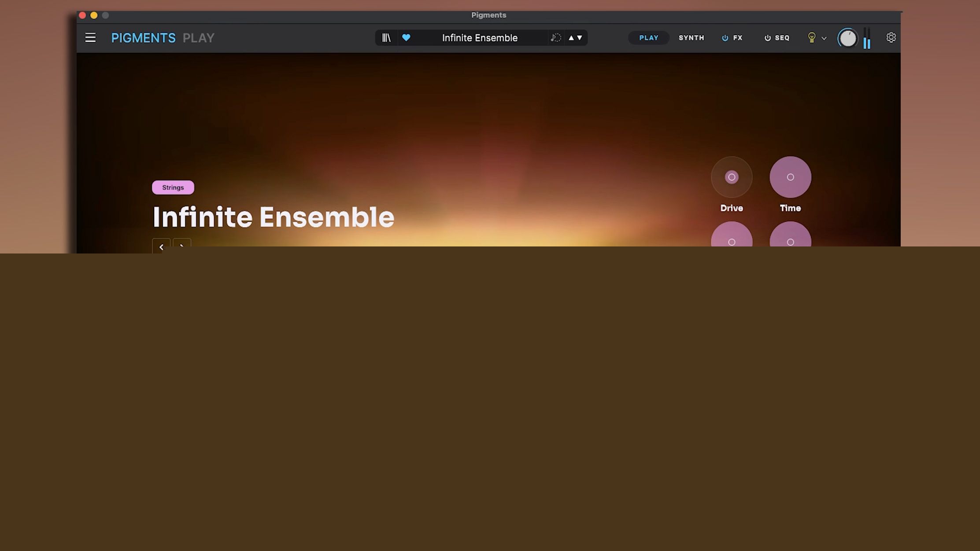Click the music note dashed-circle icon
This screenshot has height=551, width=980.
click(x=556, y=38)
